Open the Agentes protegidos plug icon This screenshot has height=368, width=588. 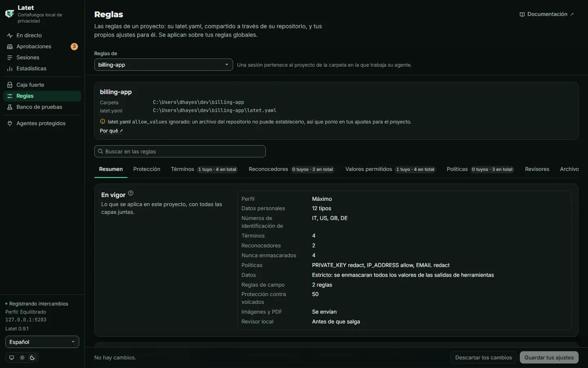pos(10,123)
